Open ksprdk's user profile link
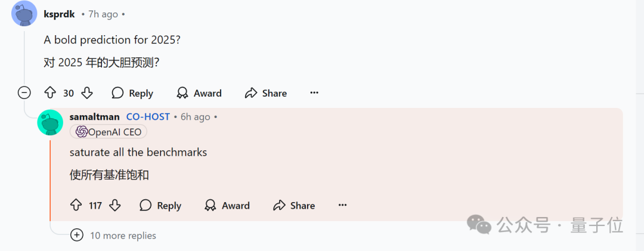 coord(59,14)
